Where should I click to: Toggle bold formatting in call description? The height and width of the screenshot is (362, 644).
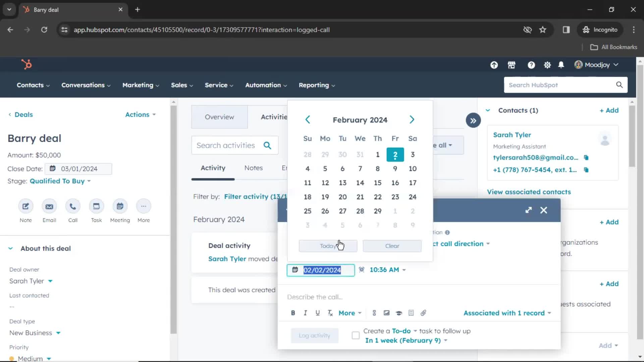pyautogui.click(x=293, y=313)
